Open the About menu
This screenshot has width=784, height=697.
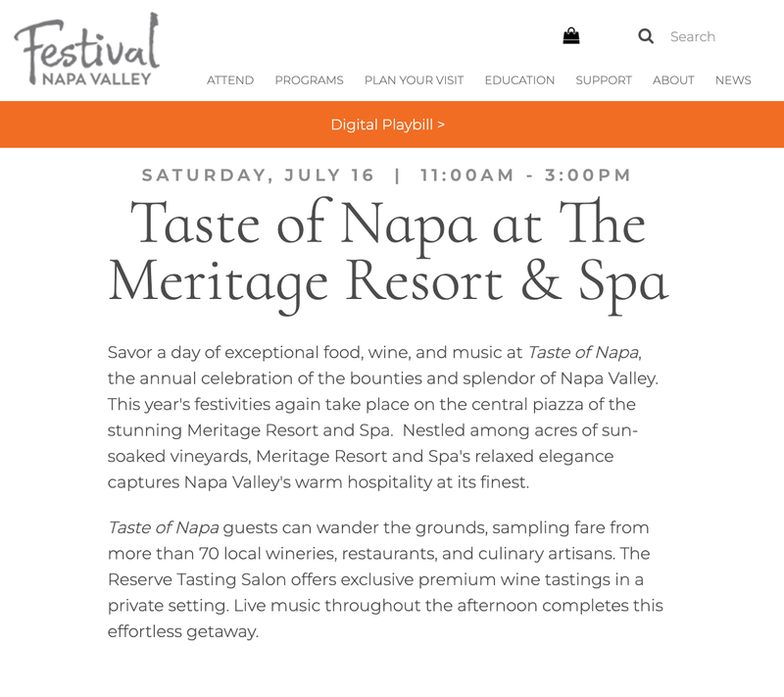click(x=673, y=80)
